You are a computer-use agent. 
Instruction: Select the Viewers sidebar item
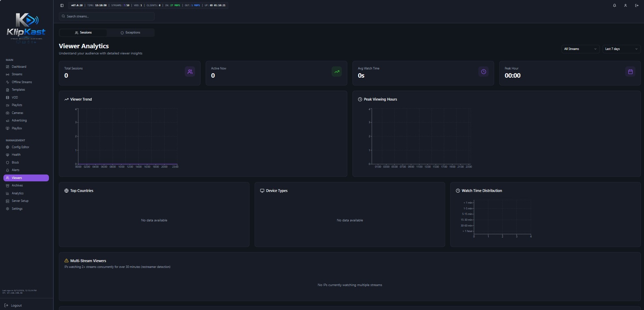(x=26, y=178)
